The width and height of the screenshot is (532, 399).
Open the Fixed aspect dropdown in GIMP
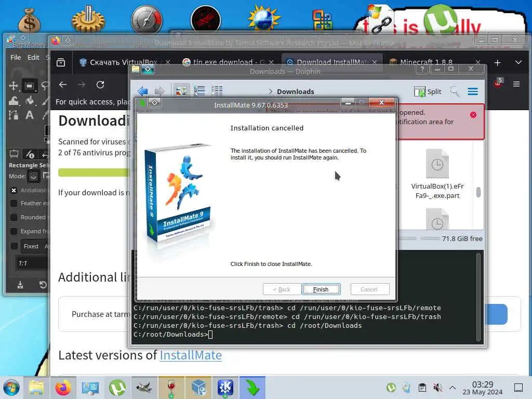[35, 246]
